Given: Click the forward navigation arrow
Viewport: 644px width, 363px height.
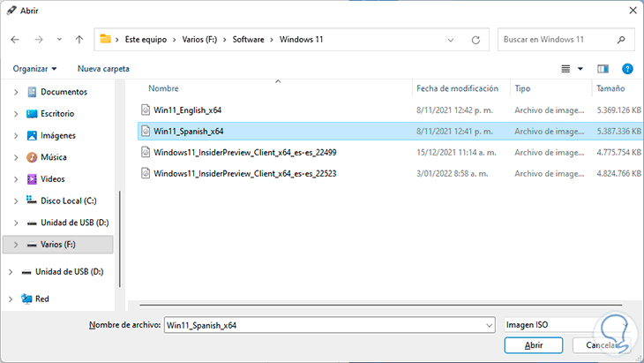Looking at the screenshot, I should tap(39, 40).
